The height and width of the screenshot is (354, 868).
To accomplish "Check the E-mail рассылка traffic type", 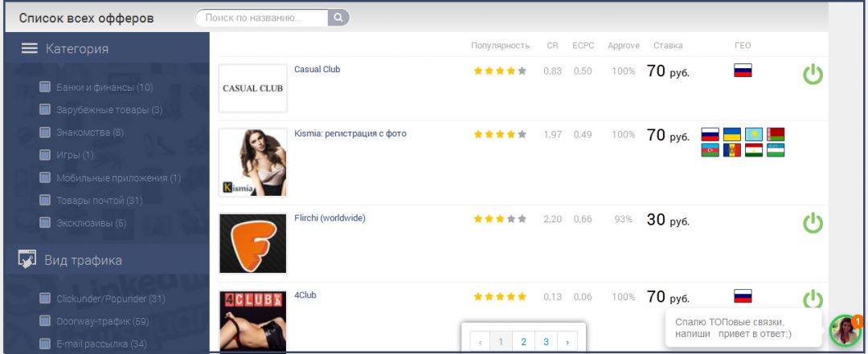I will (45, 344).
